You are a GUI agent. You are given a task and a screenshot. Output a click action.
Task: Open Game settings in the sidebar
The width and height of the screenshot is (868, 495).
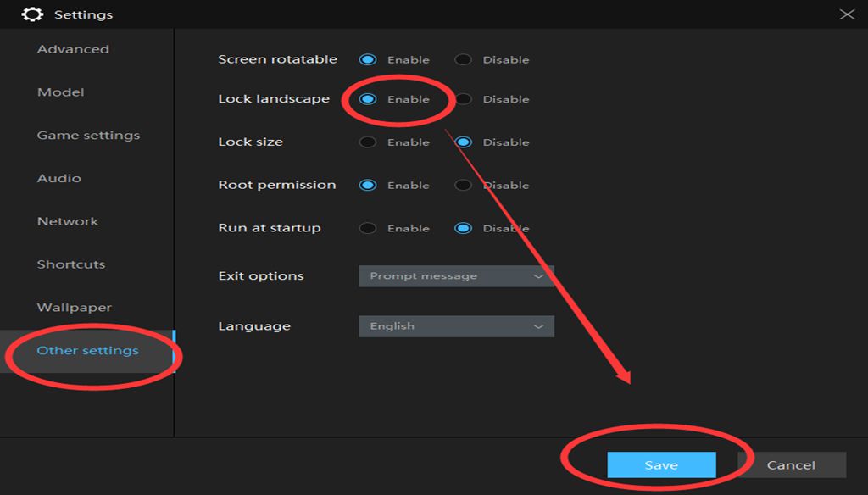pyautogui.click(x=88, y=136)
